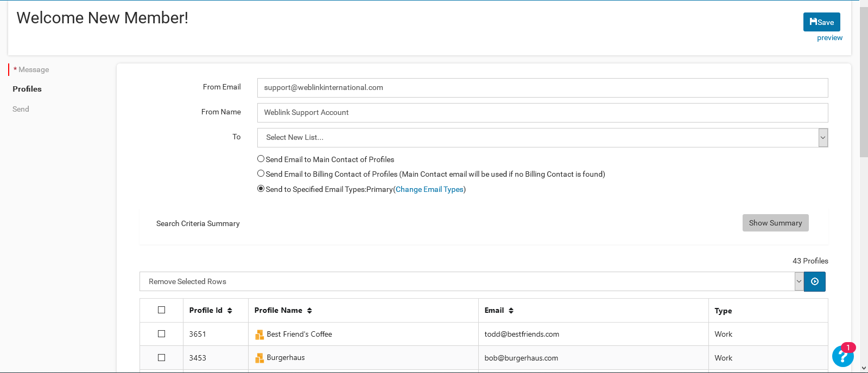Open the preview link

tap(829, 38)
